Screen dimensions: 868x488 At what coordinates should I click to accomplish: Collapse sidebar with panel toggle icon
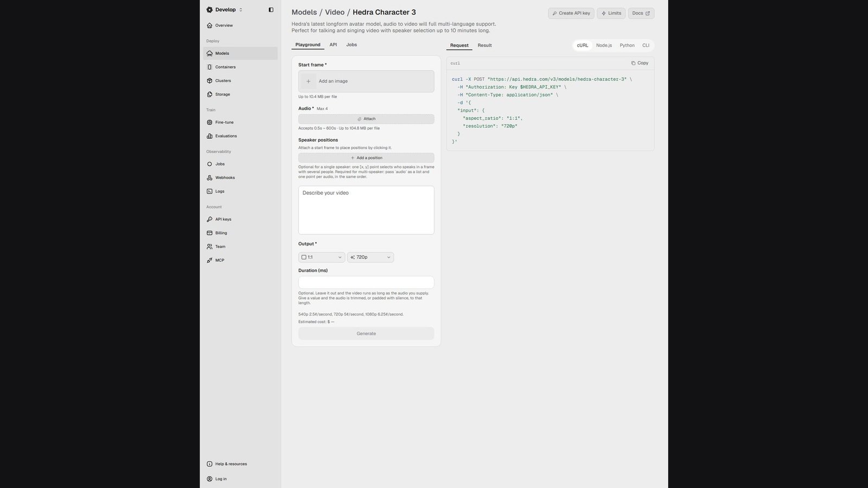tap(271, 10)
